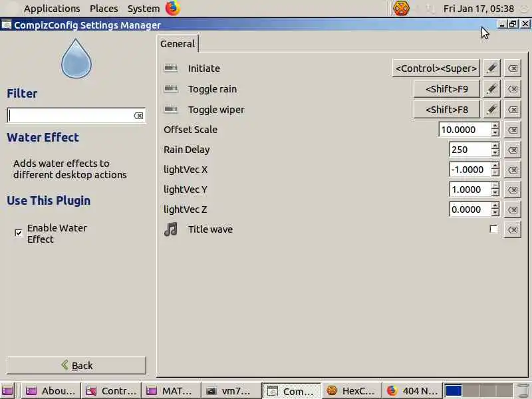This screenshot has height=399, width=532.
Task: Reset lightVec Y to default
Action: point(512,190)
